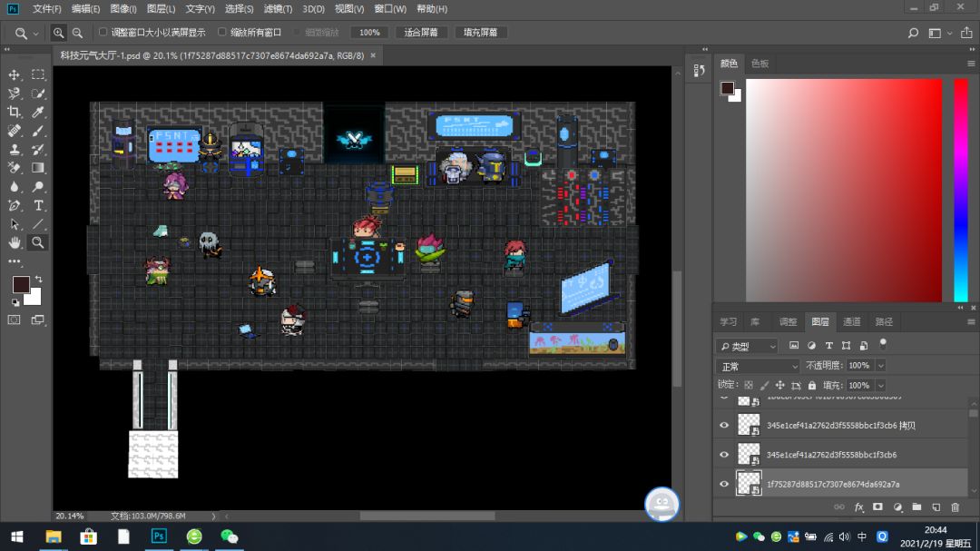
Task: Select the Move tool
Action: [14, 74]
